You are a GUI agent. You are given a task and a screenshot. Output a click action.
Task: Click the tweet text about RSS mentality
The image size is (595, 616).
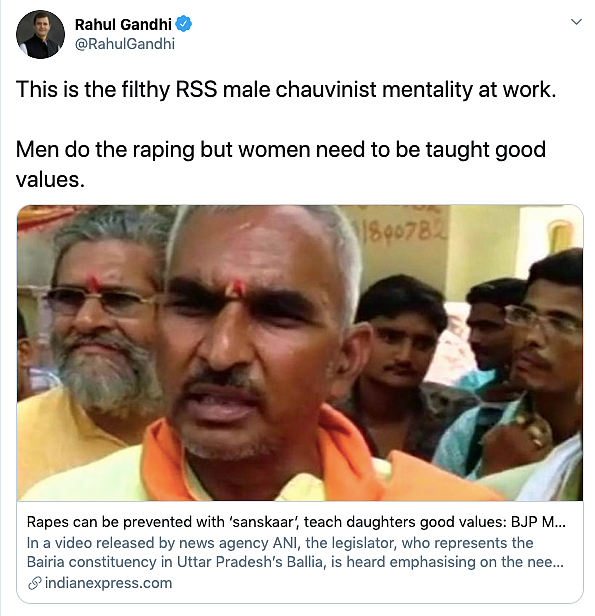click(286, 90)
